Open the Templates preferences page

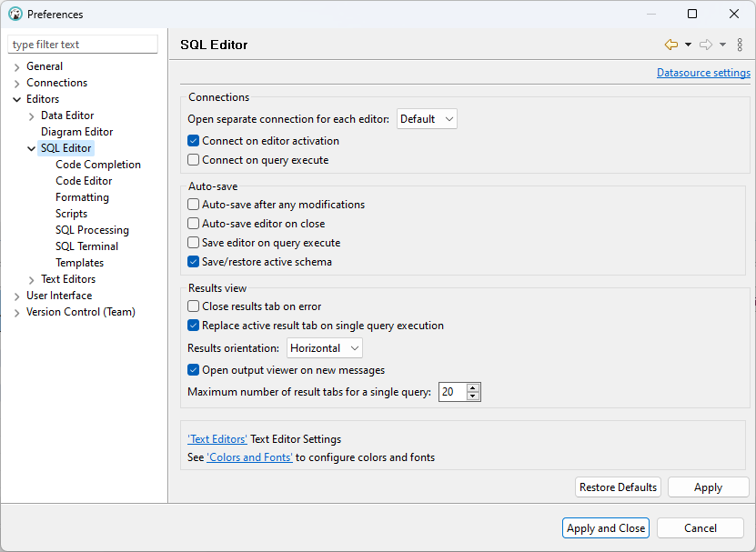coord(79,262)
